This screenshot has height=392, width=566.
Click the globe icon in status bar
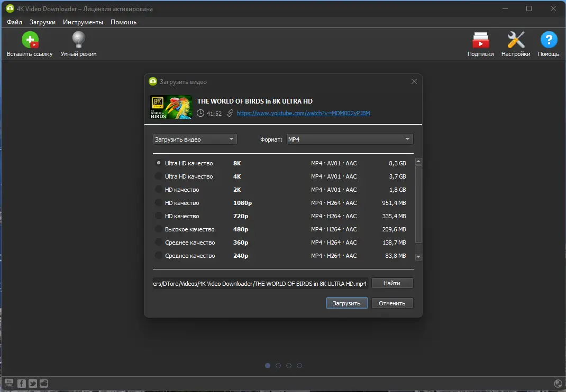pos(558,384)
